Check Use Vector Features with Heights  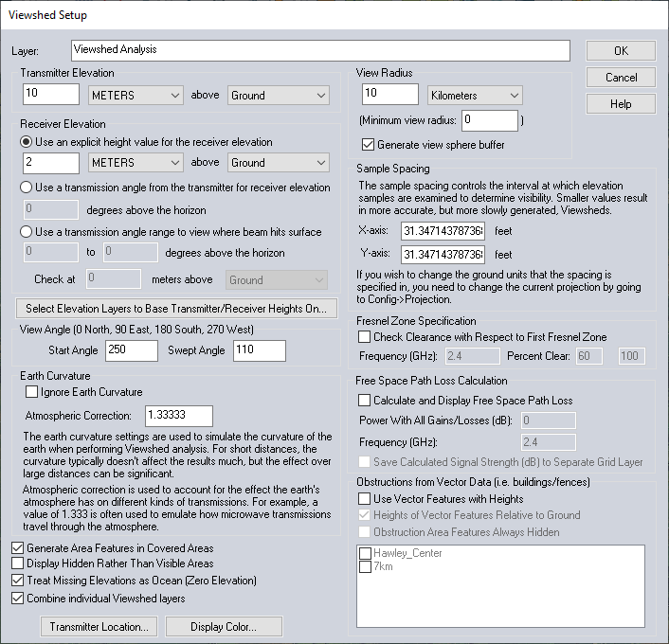tap(365, 498)
